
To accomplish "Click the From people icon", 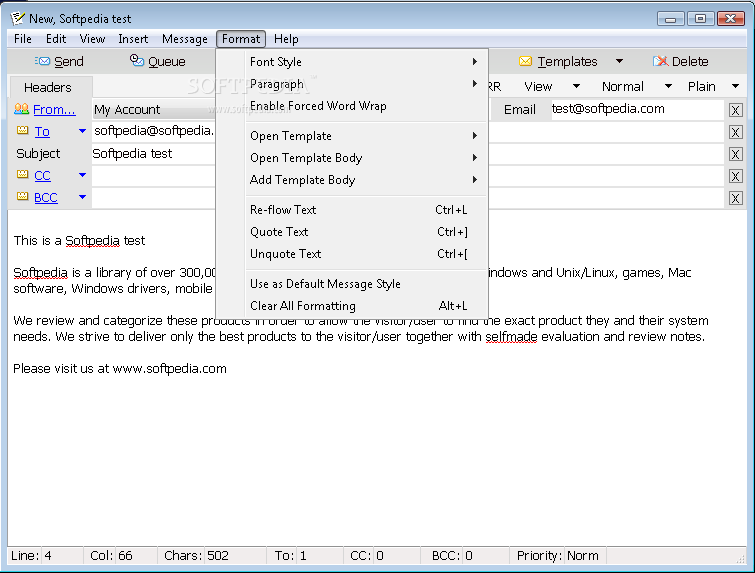I will (x=22, y=109).
